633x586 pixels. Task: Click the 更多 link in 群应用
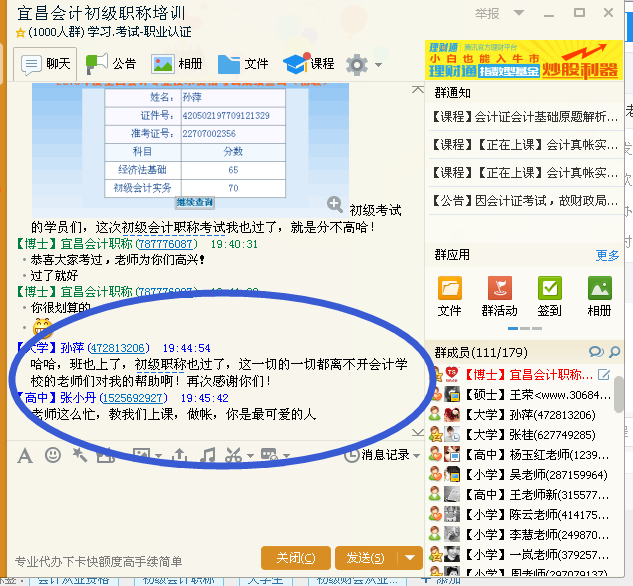point(607,255)
